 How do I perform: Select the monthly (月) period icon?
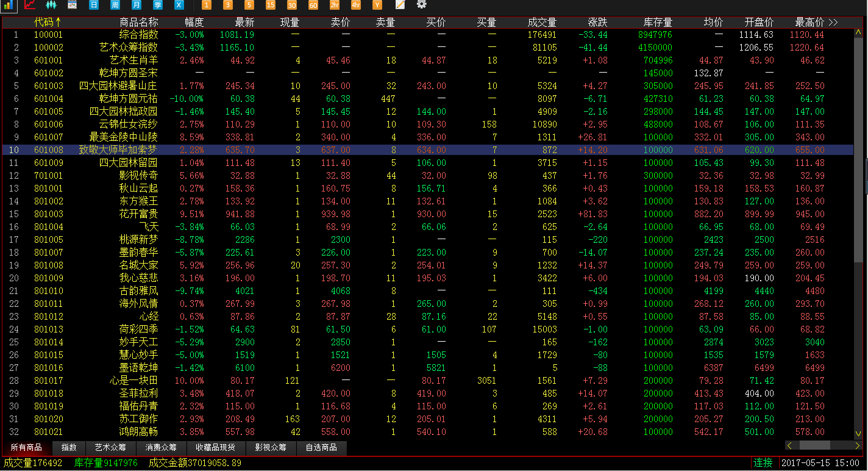point(136,5)
